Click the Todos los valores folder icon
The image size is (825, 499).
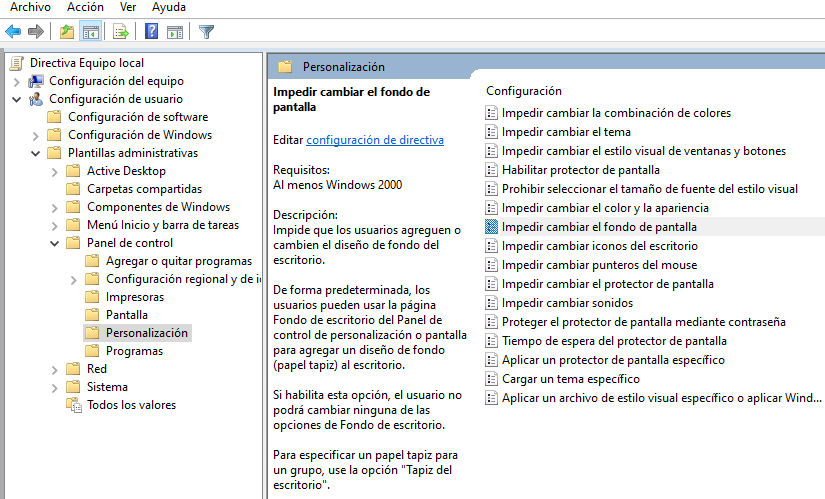coord(74,405)
